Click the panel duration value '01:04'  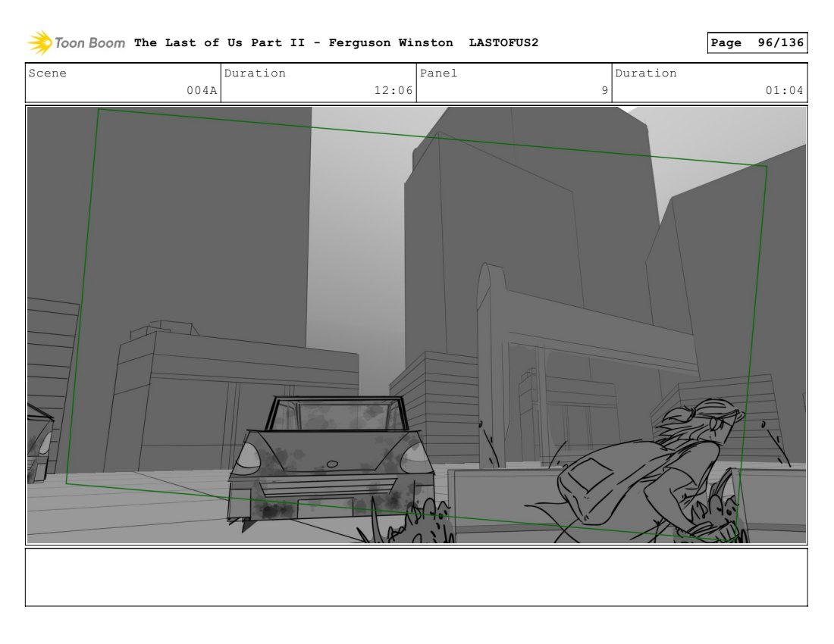tap(784, 90)
